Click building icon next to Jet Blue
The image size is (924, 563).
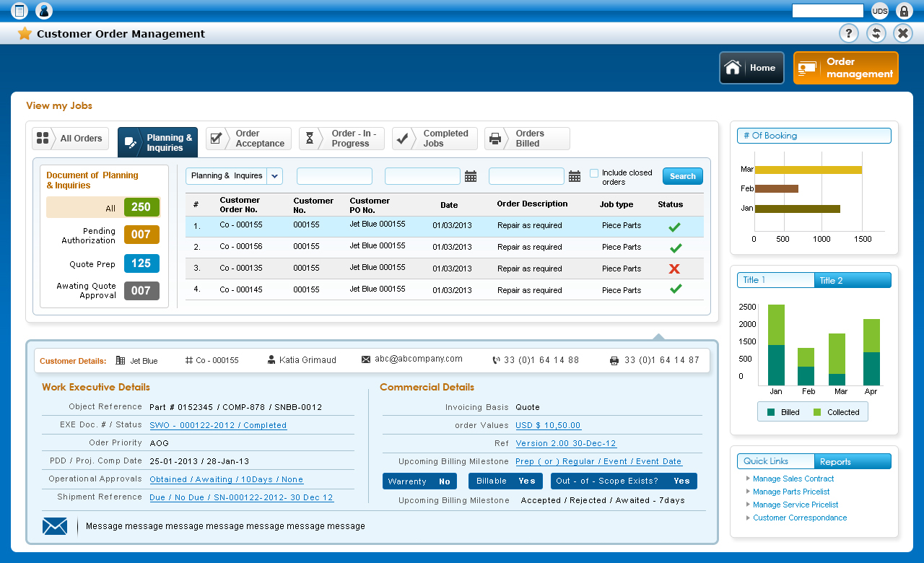pyautogui.click(x=121, y=360)
